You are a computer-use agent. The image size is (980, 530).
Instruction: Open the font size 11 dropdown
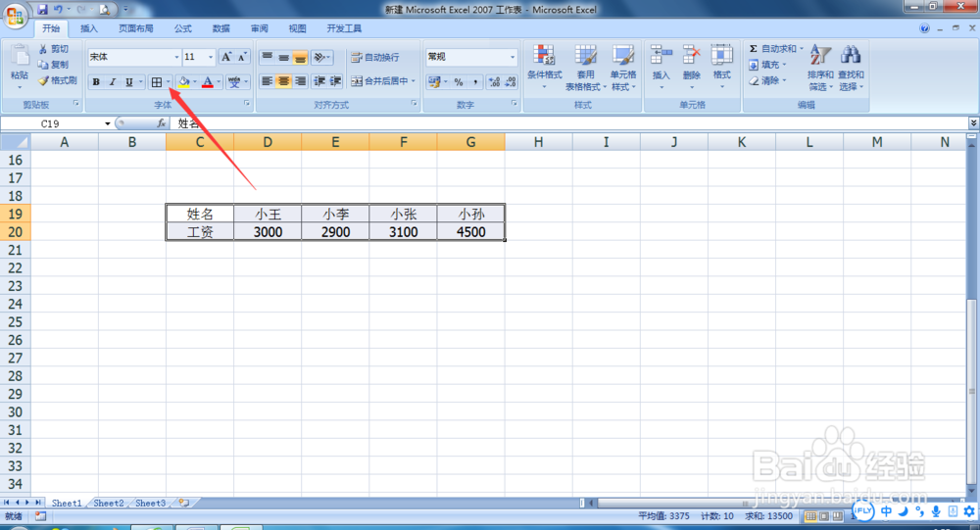coord(211,57)
